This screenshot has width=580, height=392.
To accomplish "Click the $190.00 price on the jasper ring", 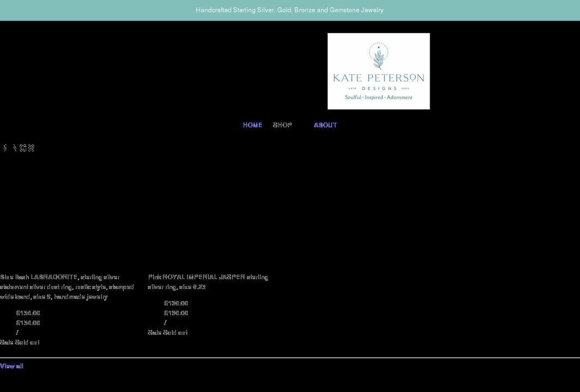I will pyautogui.click(x=176, y=303).
